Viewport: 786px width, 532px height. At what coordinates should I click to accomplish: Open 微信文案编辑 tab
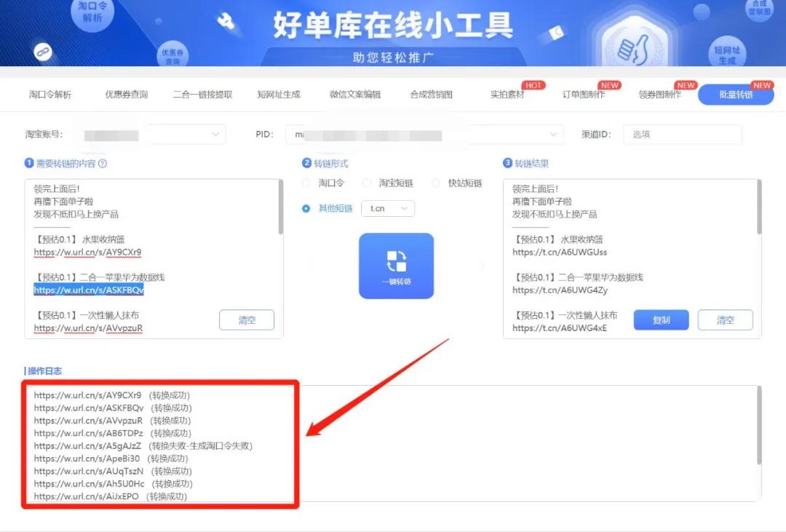click(x=355, y=95)
